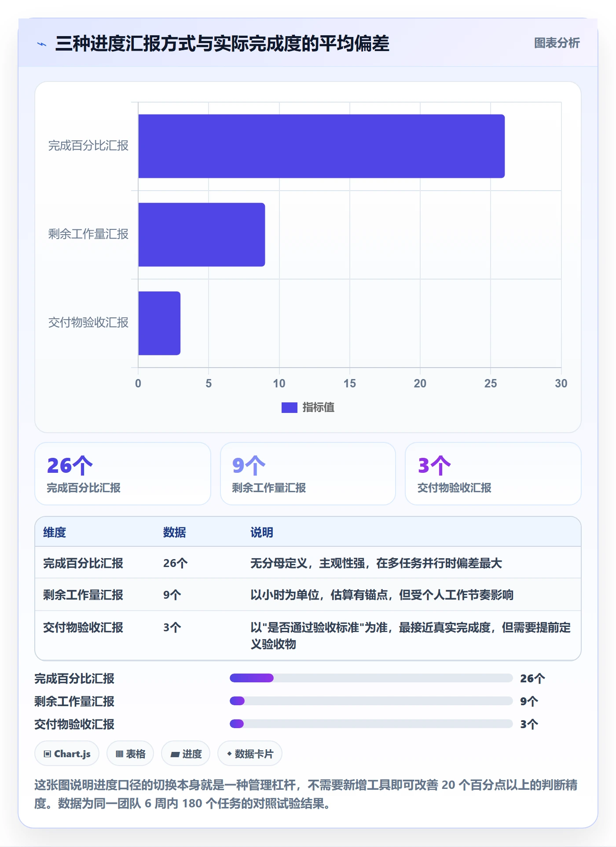This screenshot has height=847, width=616.
Task: Click description starting 以小时为单位
Action: pos(382,595)
